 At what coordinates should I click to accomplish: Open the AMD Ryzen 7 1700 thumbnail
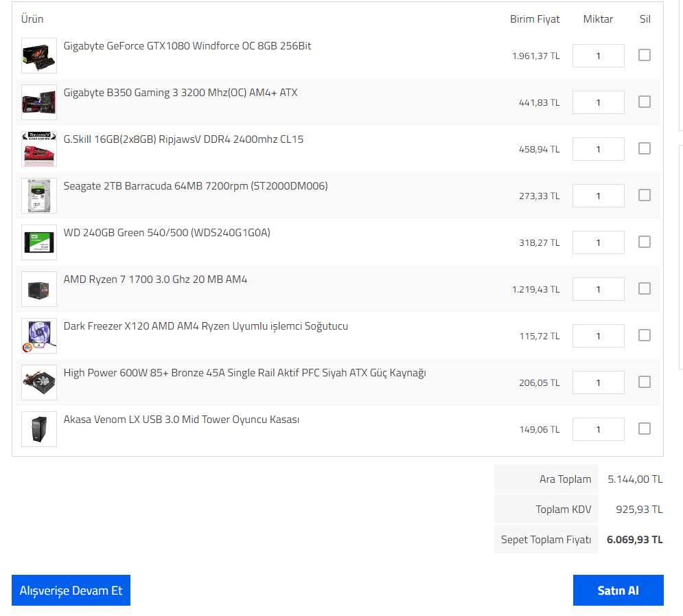38,289
